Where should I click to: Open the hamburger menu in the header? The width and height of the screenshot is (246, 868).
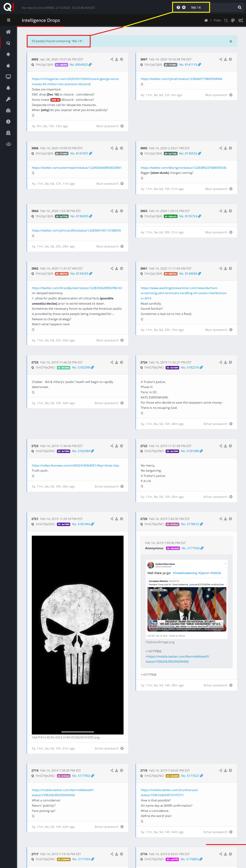tap(8, 20)
